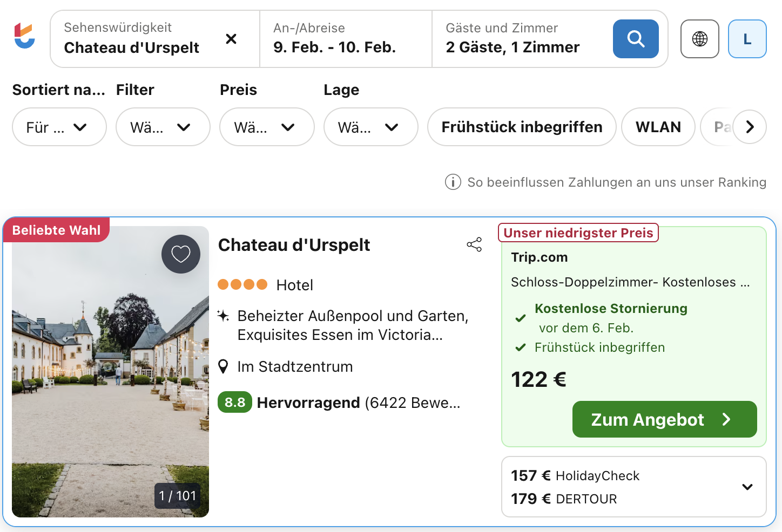This screenshot has height=532, width=782.
Task: Click the trivago logo icon
Action: 24,36
